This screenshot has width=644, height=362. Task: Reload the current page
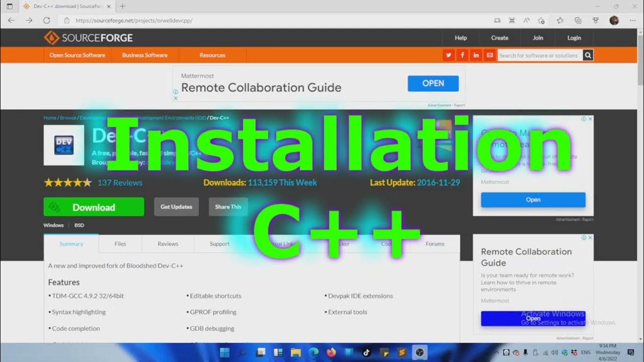point(46,21)
